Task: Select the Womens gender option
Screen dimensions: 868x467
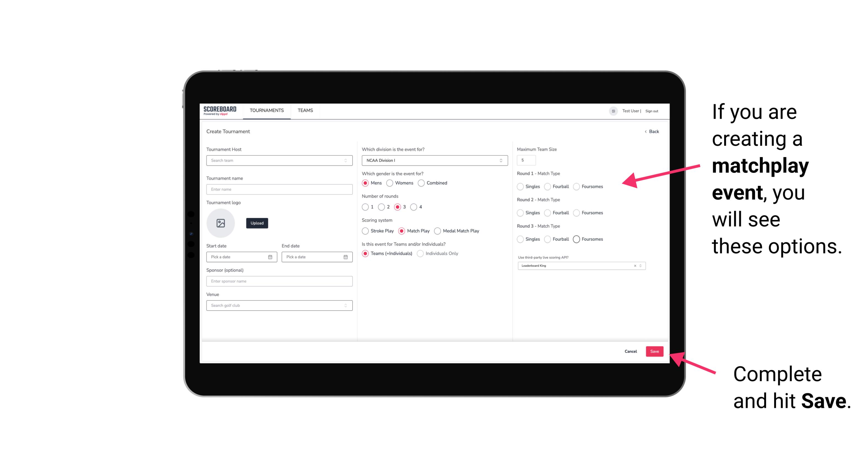Action: (x=390, y=183)
